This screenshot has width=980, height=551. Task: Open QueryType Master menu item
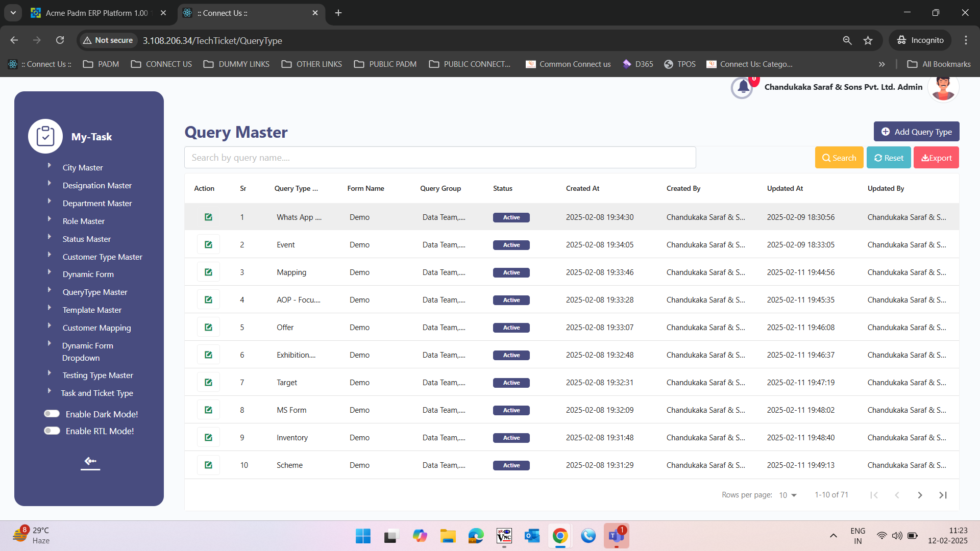tap(95, 292)
